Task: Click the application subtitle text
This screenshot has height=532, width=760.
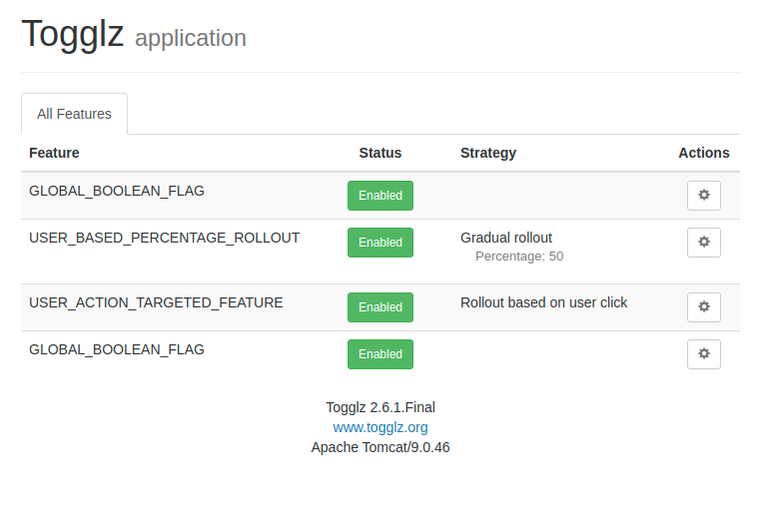Action: [191, 38]
